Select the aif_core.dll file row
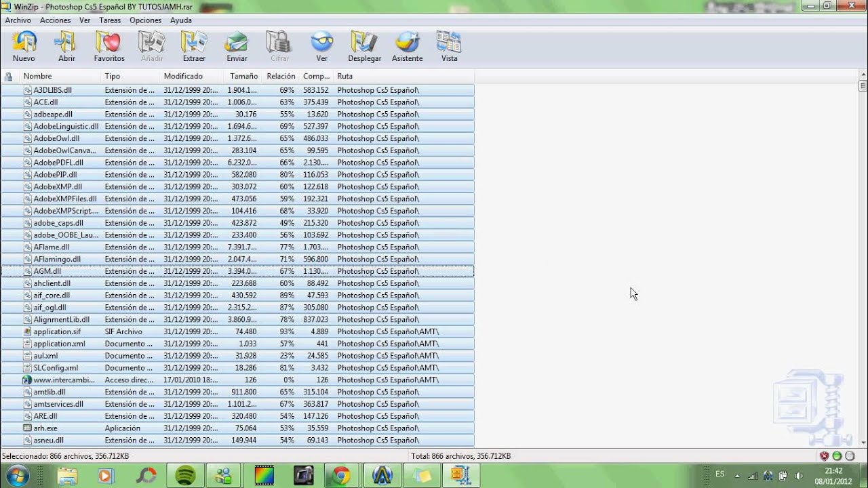Screen dimensions: 868x488 (237, 296)
